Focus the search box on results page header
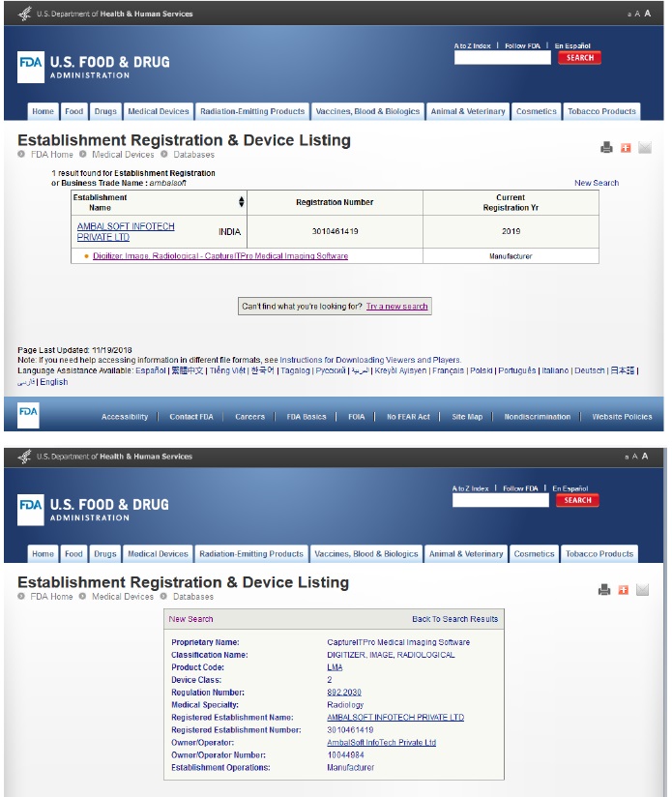 [x=503, y=58]
